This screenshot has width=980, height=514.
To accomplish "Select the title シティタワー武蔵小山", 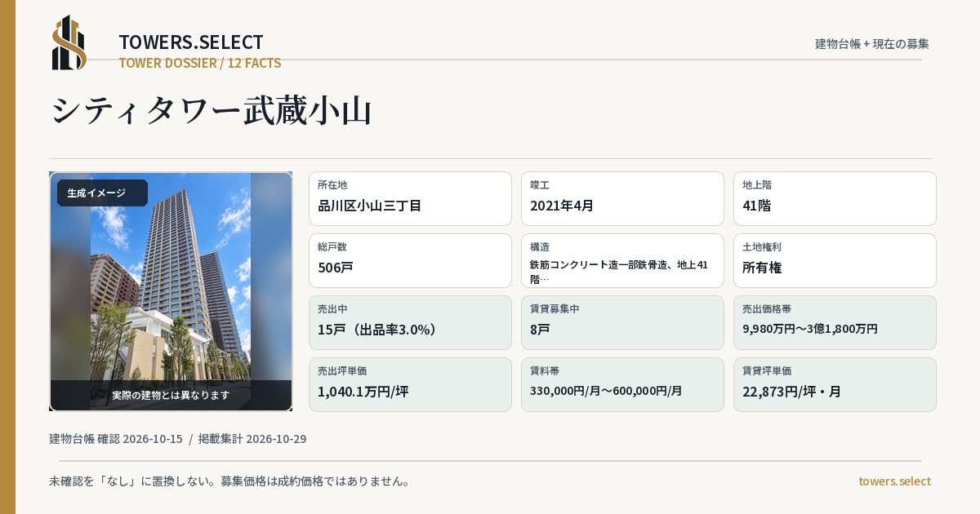I will click(212, 110).
